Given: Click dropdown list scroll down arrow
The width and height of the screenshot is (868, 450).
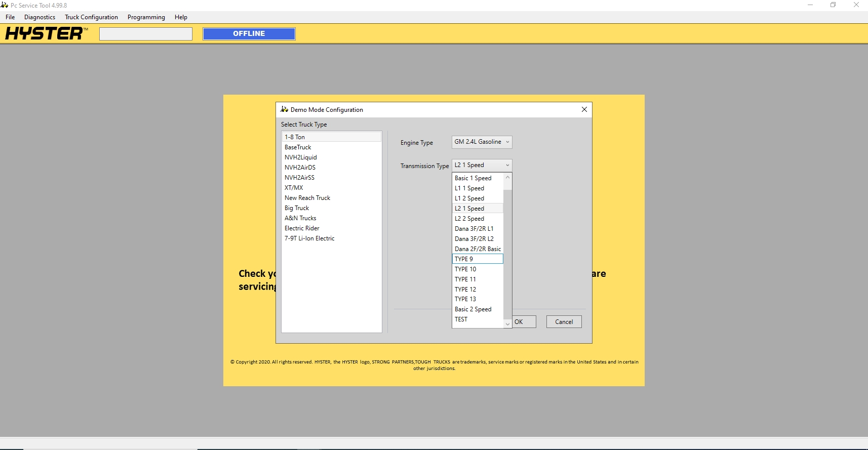Looking at the screenshot, I should [507, 324].
